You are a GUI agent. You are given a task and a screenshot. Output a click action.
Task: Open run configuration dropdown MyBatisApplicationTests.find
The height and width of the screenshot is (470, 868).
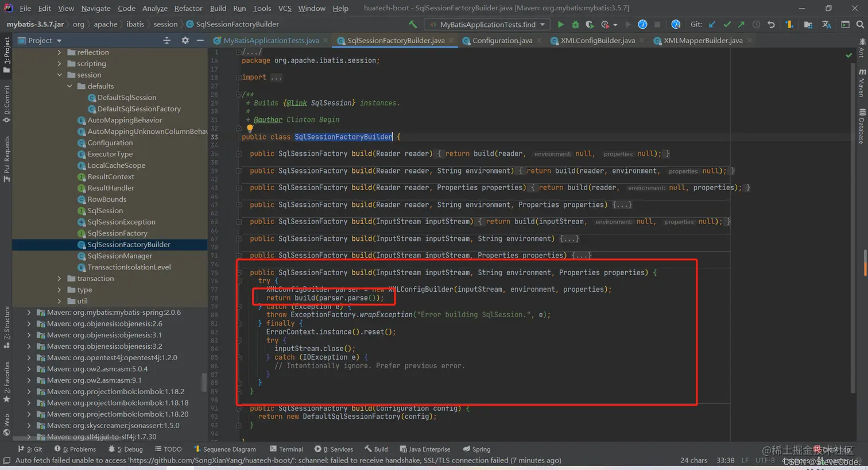(487, 25)
